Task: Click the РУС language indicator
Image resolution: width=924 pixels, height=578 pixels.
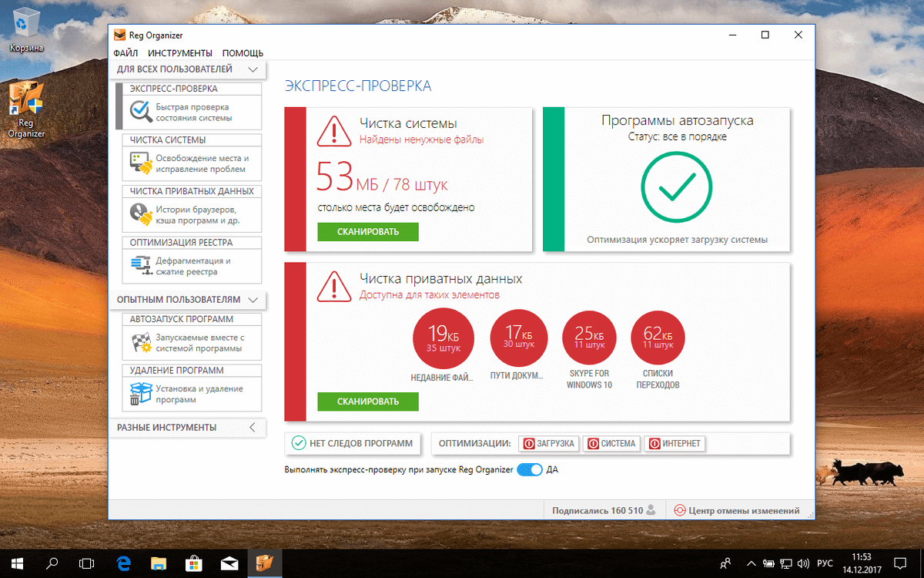Action: pos(825,562)
